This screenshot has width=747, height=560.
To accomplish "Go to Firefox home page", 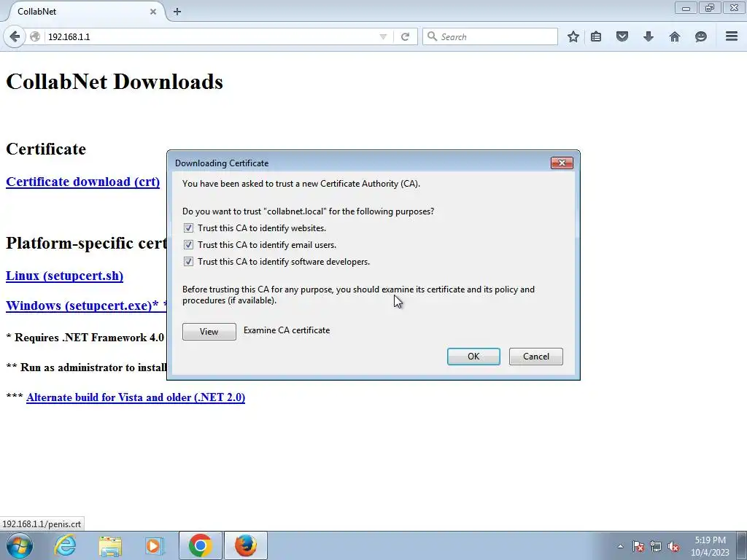I will click(x=675, y=36).
